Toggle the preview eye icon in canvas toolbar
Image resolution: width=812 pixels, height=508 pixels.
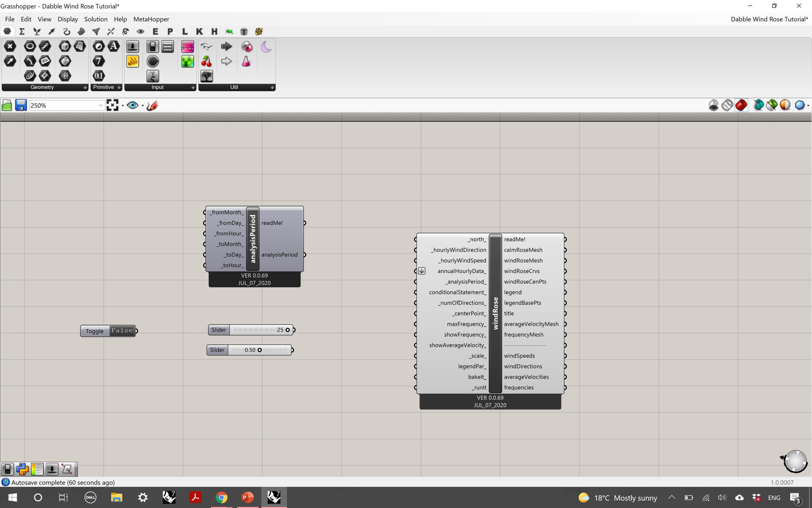(x=133, y=105)
